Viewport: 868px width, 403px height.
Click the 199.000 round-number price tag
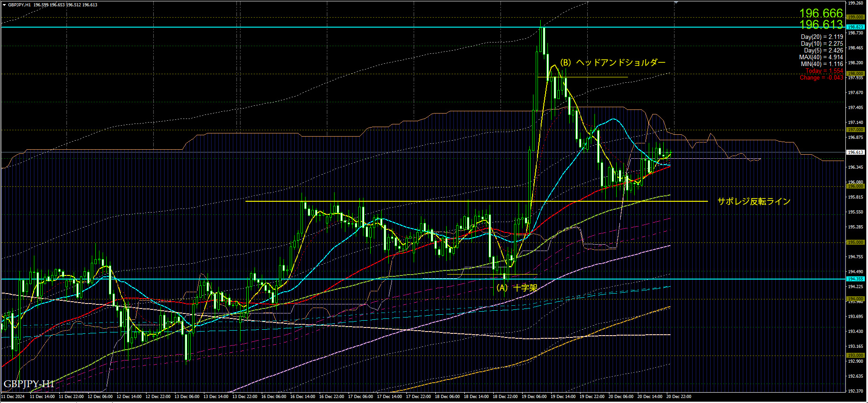pos(855,17)
